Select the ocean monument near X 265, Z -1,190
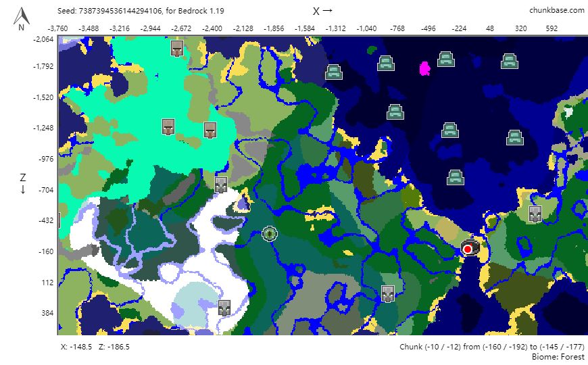Image resolution: width=588 pixels, height=365 pixels. [x=514, y=137]
